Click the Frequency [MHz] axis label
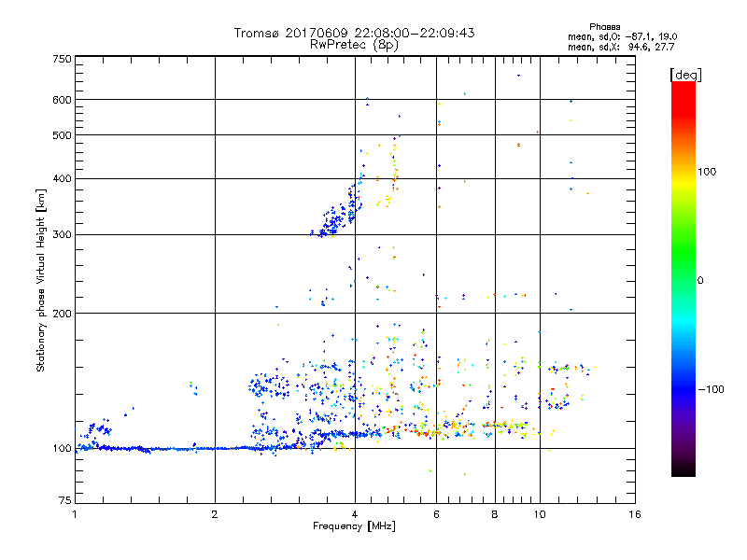 coord(354,528)
